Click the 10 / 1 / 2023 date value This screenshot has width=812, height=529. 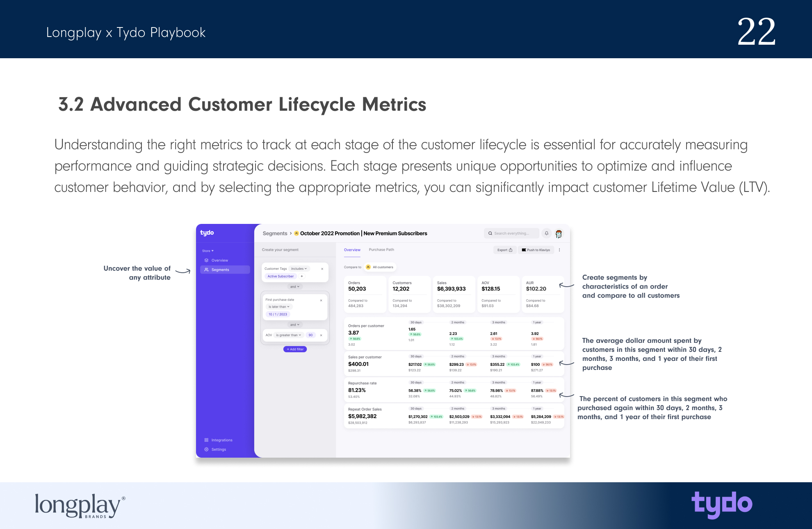click(x=278, y=315)
